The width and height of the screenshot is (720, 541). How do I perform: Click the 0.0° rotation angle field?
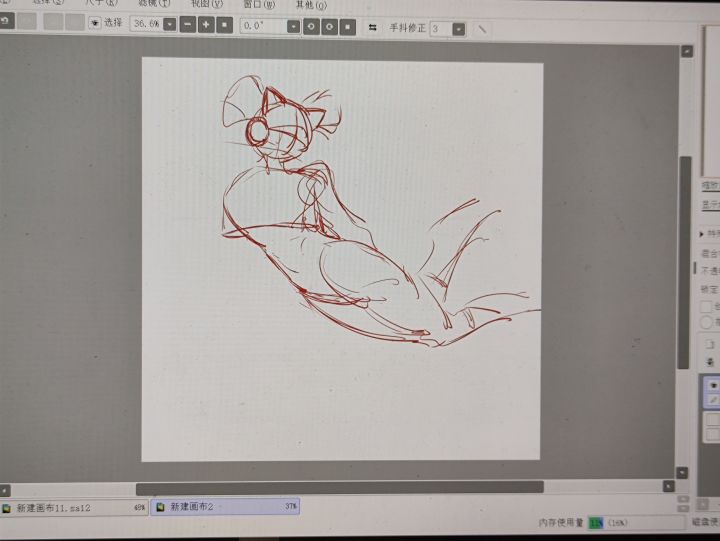tap(264, 26)
